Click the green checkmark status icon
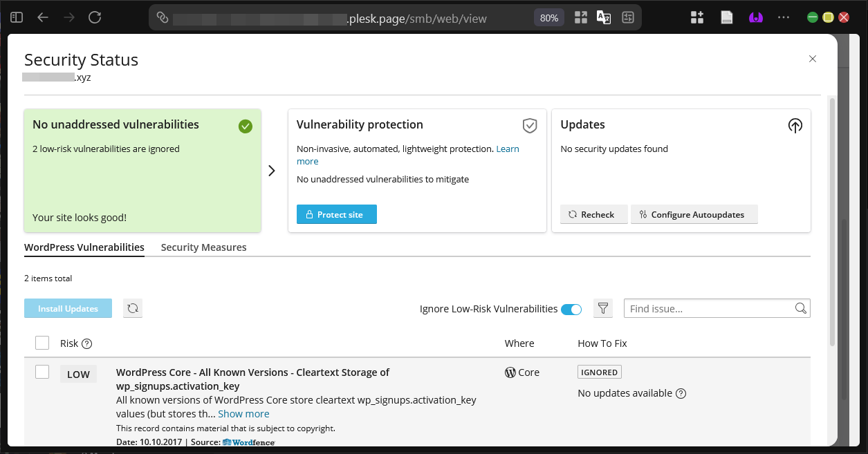868x454 pixels. [246, 126]
